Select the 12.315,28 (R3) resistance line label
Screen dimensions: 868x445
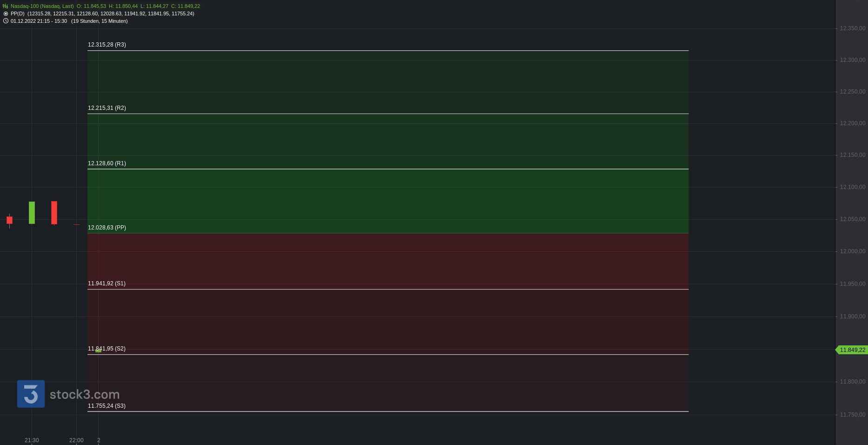[x=107, y=45]
